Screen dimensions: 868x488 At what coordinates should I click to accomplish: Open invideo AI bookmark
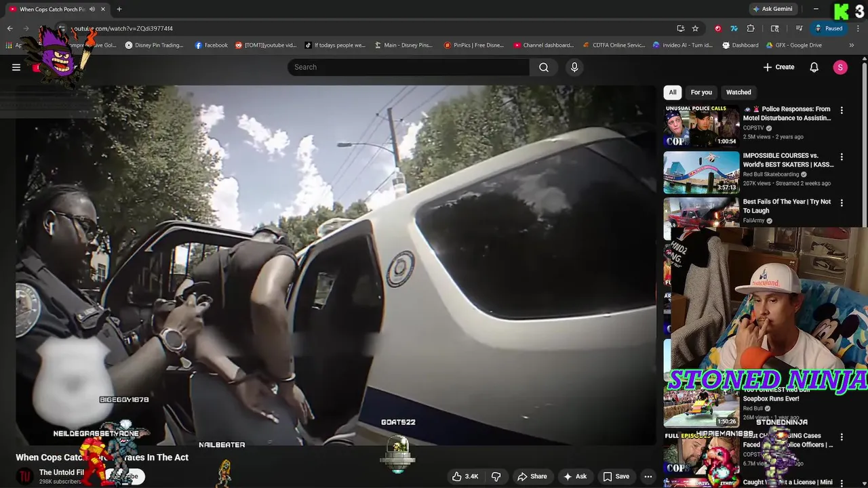683,45
